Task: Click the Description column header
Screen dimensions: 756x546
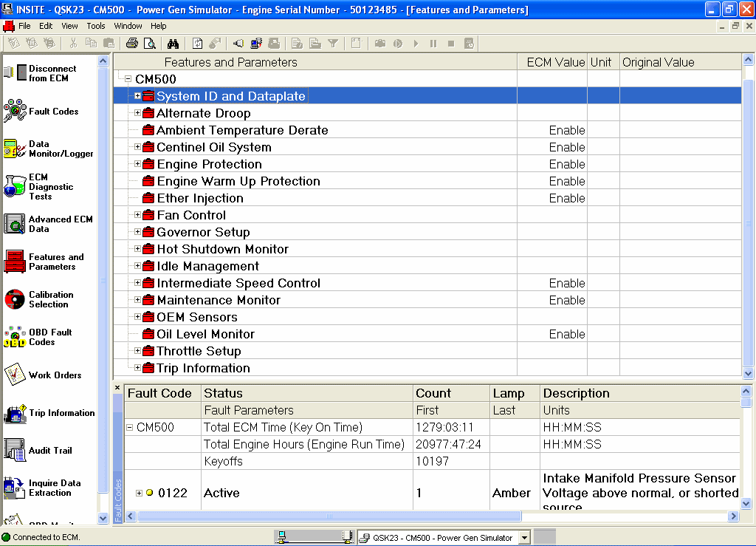Action: (x=640, y=393)
